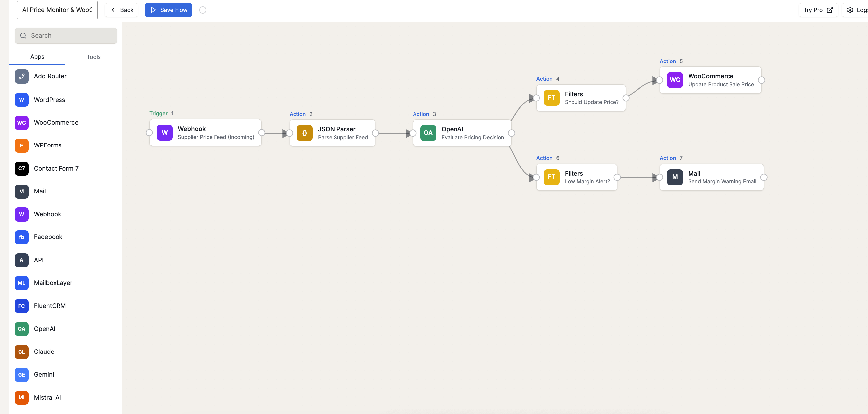Click the 'Add Router' sidebar label
868x414 pixels.
[50, 76]
